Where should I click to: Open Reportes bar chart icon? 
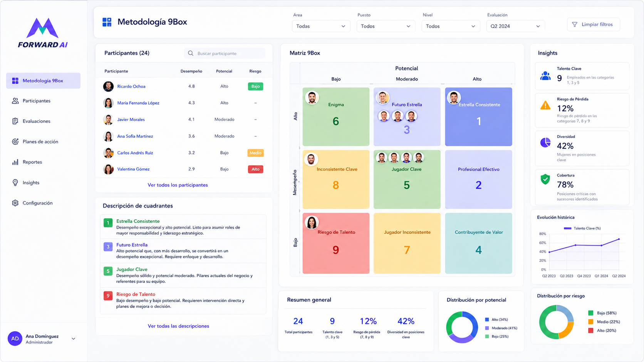(15, 162)
